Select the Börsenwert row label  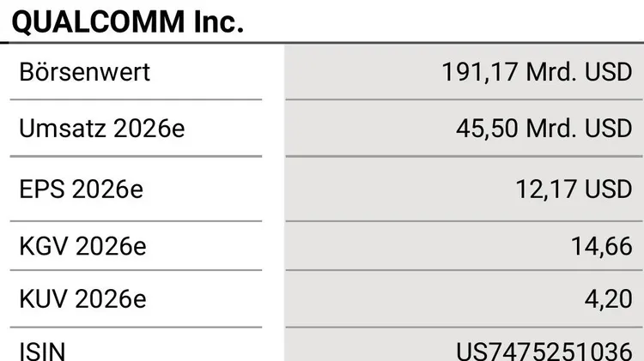84,72
